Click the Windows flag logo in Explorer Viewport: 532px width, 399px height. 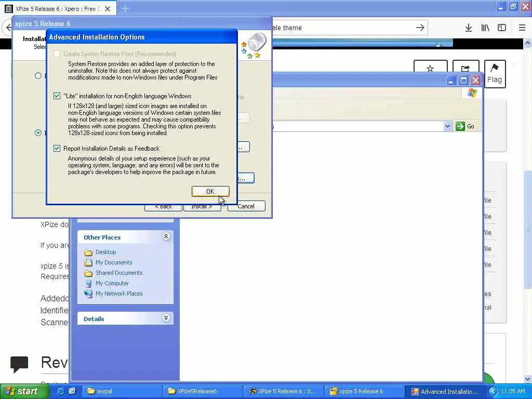[472, 93]
